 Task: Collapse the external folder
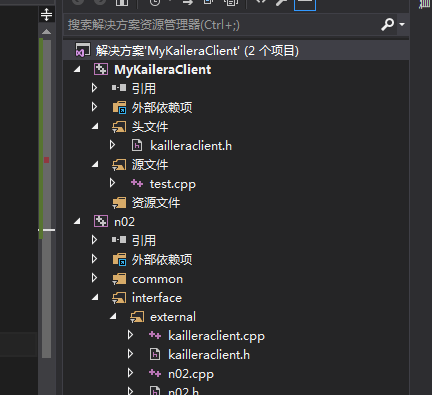click(x=113, y=316)
